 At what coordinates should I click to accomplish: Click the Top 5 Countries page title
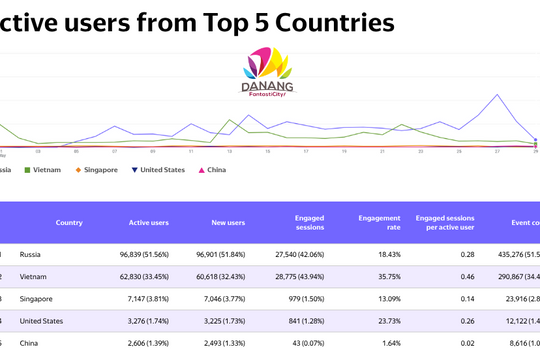click(x=197, y=22)
